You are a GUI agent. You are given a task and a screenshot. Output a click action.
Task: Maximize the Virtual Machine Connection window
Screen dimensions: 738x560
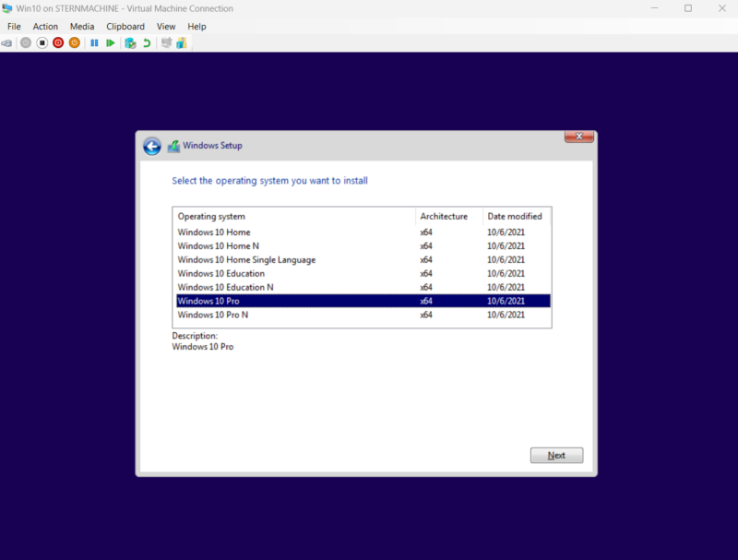pos(688,8)
